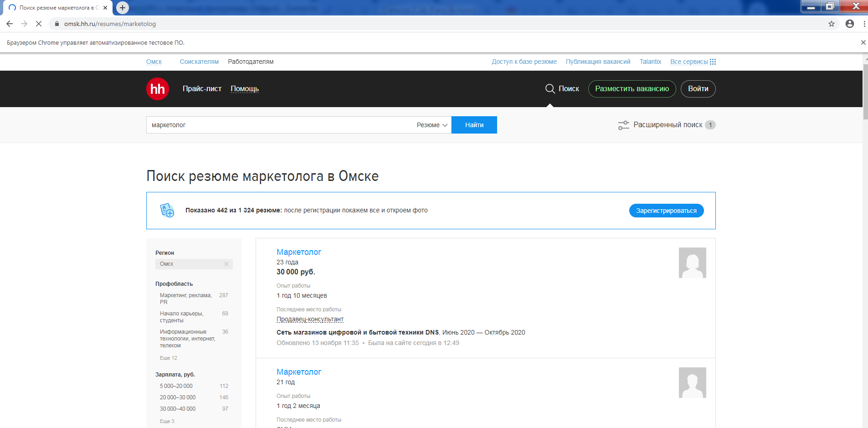Image resolution: width=868 pixels, height=428 pixels.
Task: Expand Еще 12 professional areas
Action: [x=169, y=358]
